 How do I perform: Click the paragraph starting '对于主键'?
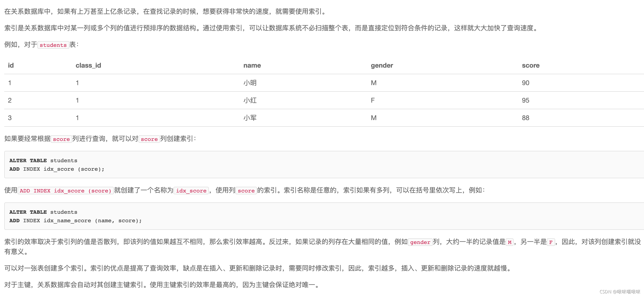163,285
